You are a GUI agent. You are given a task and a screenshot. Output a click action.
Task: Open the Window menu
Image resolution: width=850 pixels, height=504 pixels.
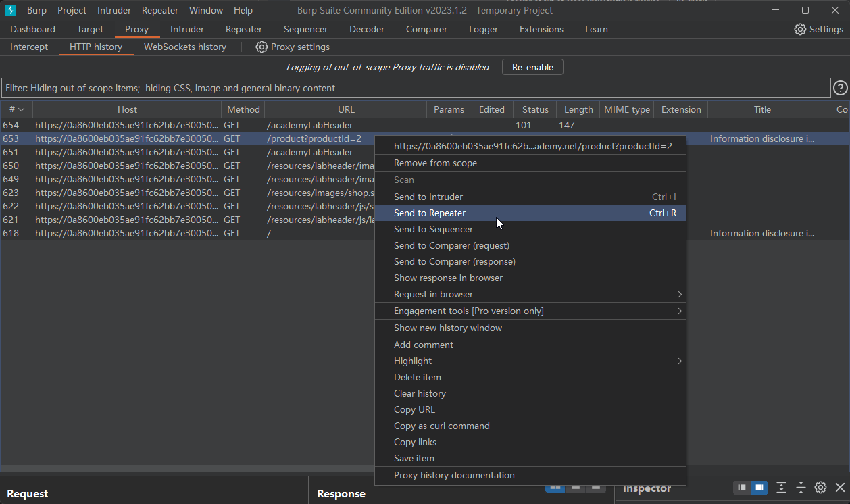pyautogui.click(x=206, y=10)
